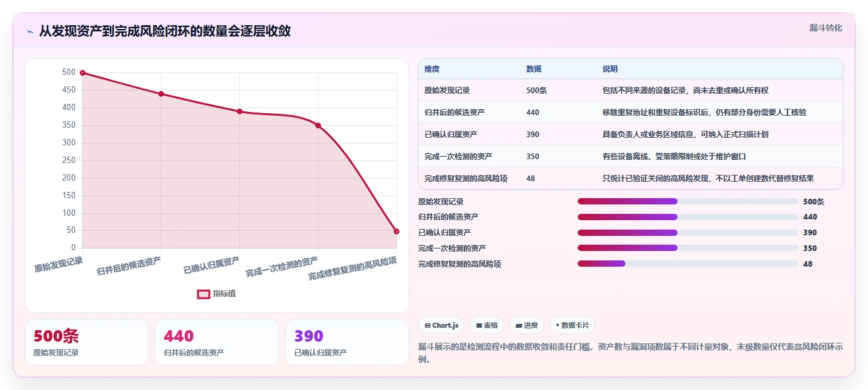Toggle the 指标值 legend swatch
Viewport: 868px width, 390px height.
(x=204, y=294)
